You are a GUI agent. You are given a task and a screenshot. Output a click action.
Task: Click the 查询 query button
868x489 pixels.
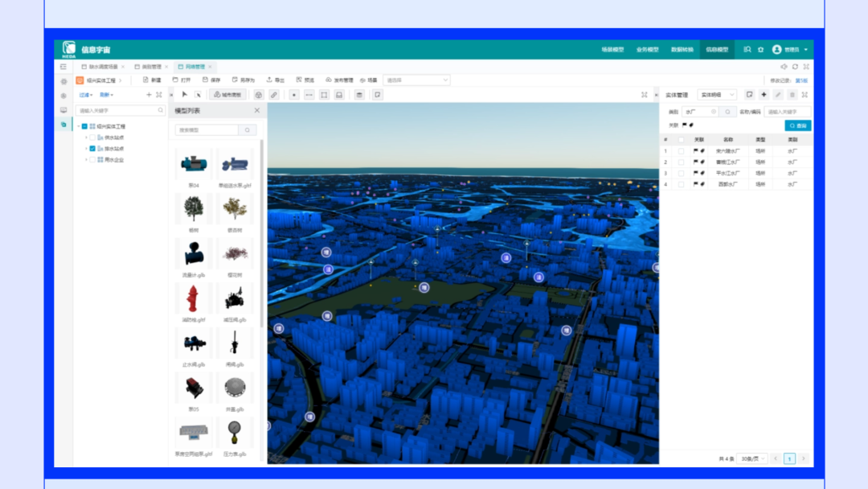pyautogui.click(x=798, y=126)
